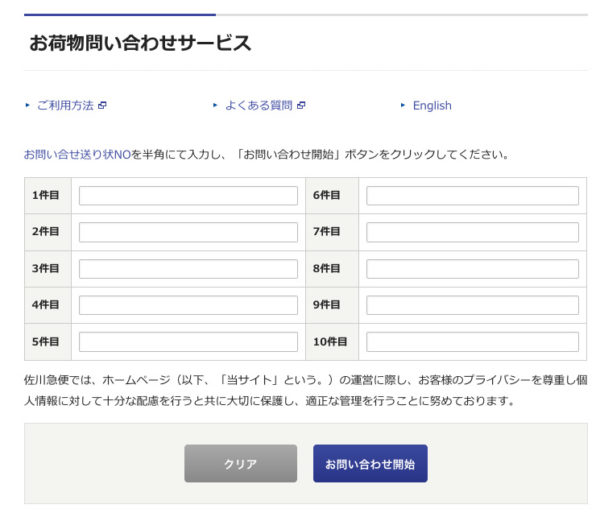
Task: Click the ご利用方法 link
Action: [x=65, y=105]
